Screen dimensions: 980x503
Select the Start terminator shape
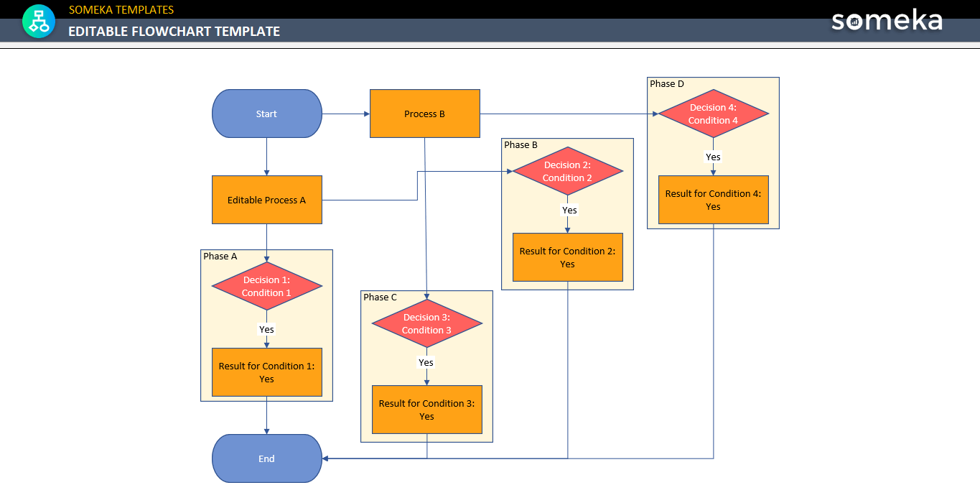[x=267, y=114]
